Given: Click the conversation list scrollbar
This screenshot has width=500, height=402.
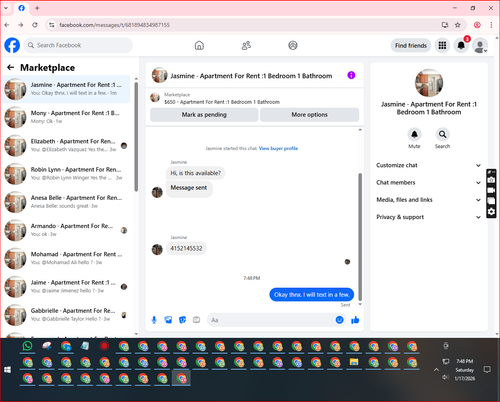Looking at the screenshot, I should point(136,137).
